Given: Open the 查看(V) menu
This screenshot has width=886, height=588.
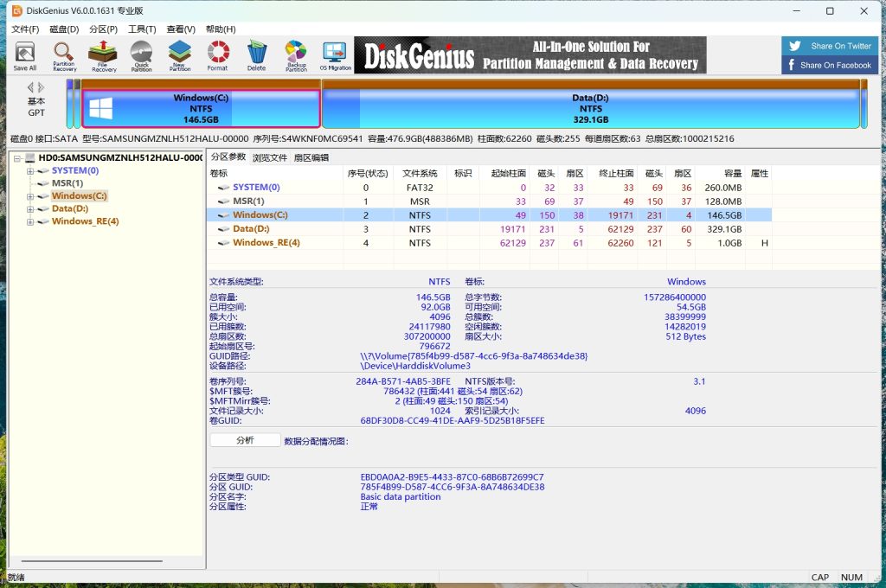Looking at the screenshot, I should [181, 29].
